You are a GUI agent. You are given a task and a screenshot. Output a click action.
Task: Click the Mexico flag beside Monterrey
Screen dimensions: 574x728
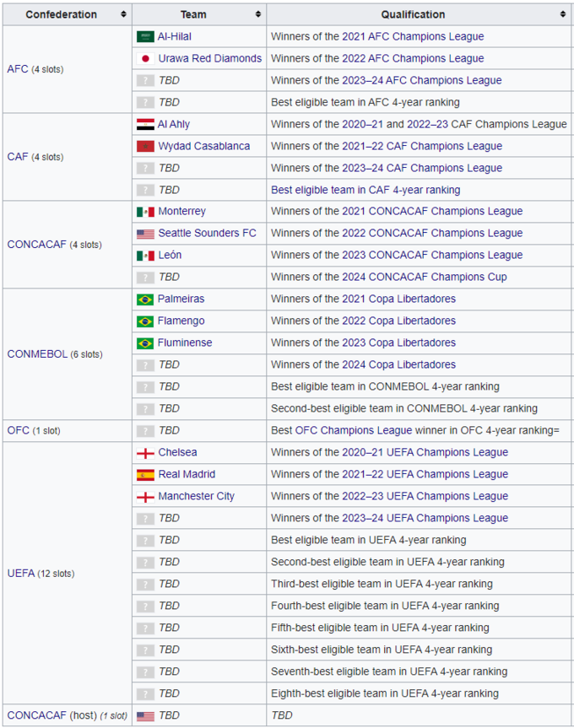(145, 212)
